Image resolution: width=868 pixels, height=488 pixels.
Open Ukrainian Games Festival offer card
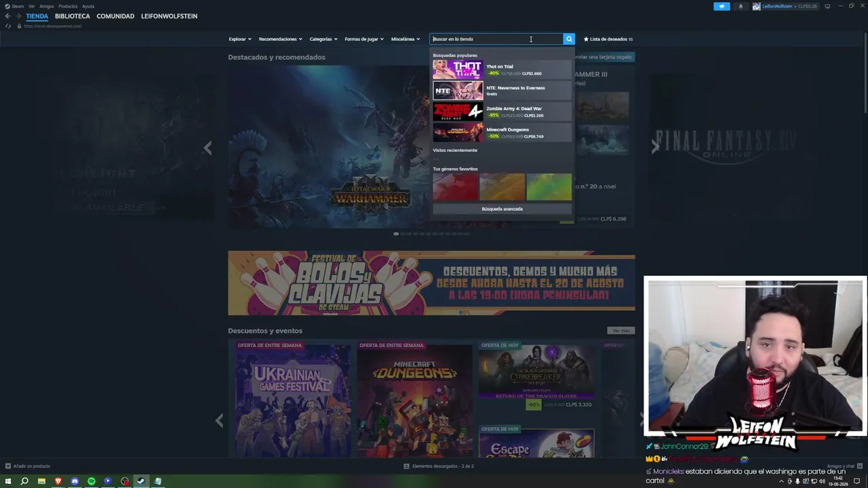point(293,399)
